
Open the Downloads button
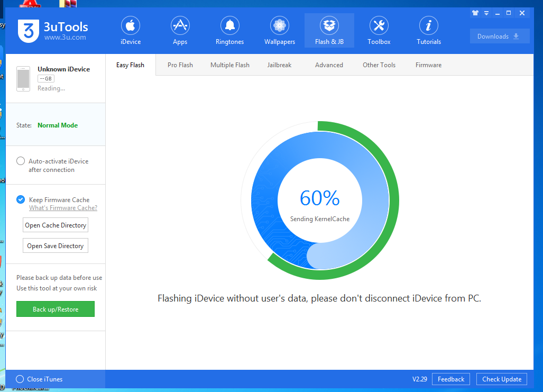pos(499,36)
